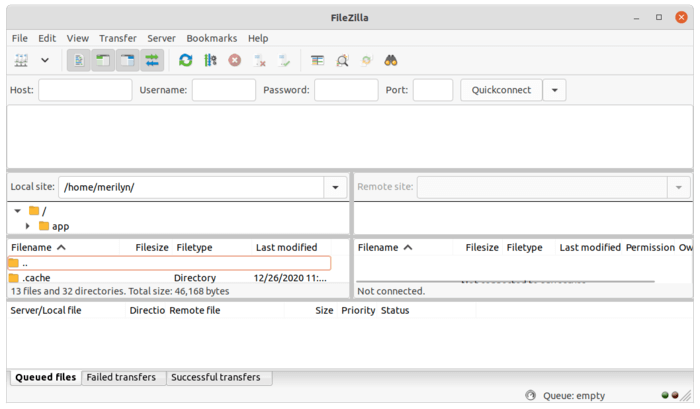Select the .cache directory row
700x409 pixels.
point(169,278)
